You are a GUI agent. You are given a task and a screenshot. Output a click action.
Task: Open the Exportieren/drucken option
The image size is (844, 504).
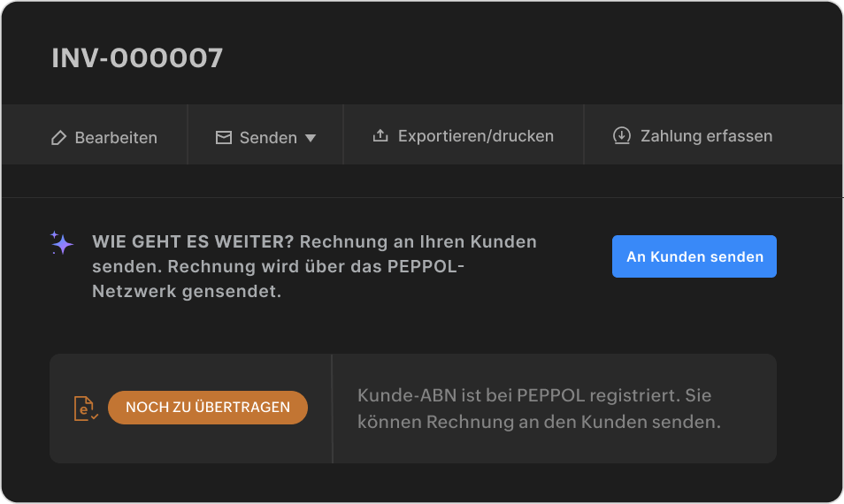pyautogui.click(x=475, y=136)
